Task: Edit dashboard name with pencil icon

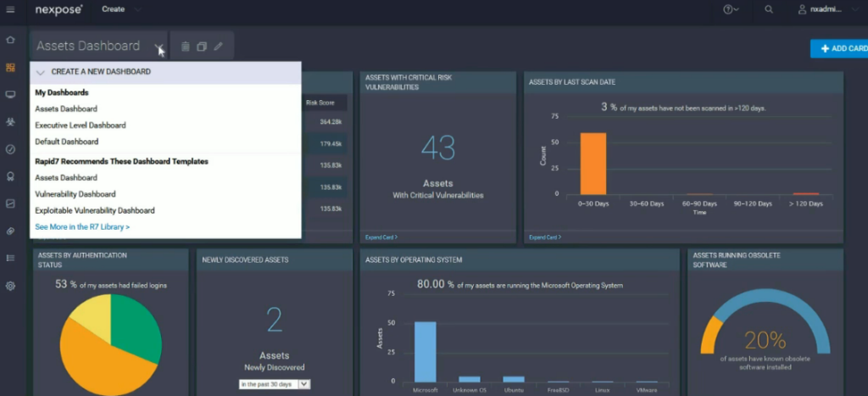Action: pos(218,47)
